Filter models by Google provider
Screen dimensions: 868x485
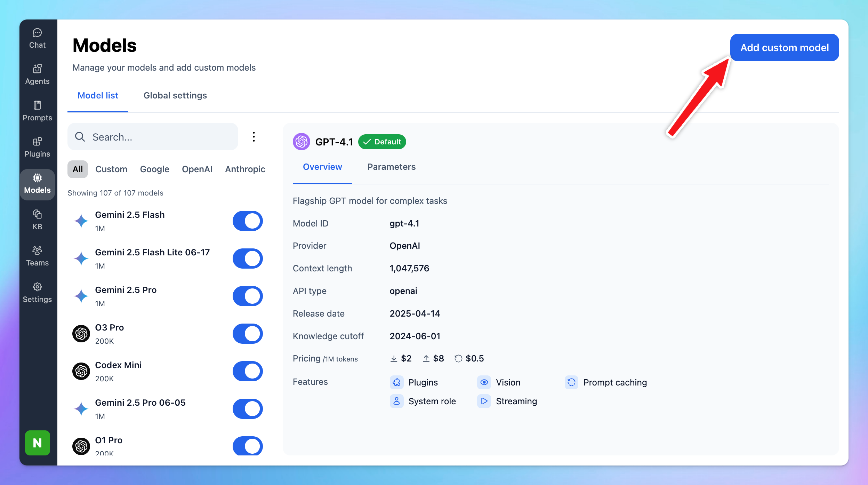pos(154,169)
